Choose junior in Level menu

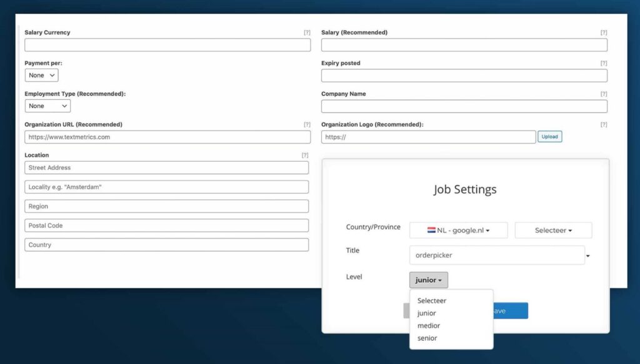coord(426,313)
